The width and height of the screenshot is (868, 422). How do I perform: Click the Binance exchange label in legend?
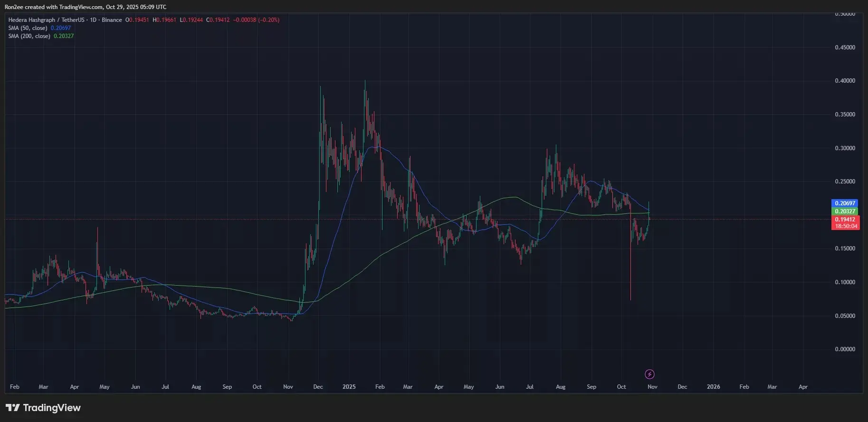coord(112,20)
